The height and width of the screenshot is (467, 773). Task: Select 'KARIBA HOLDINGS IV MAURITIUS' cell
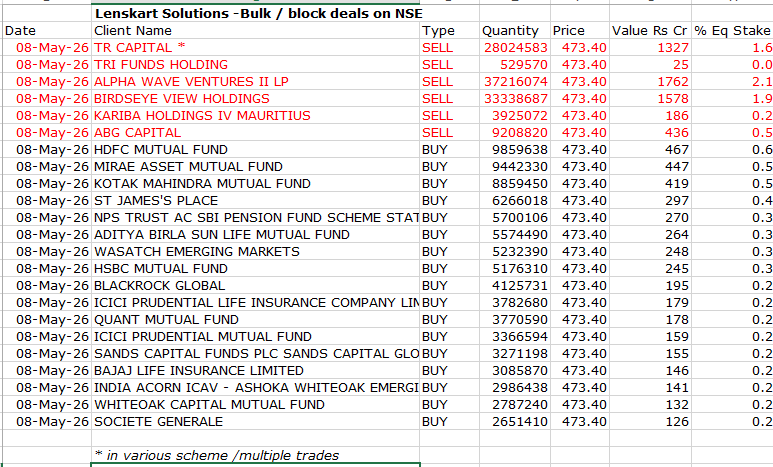pyautogui.click(x=255, y=116)
